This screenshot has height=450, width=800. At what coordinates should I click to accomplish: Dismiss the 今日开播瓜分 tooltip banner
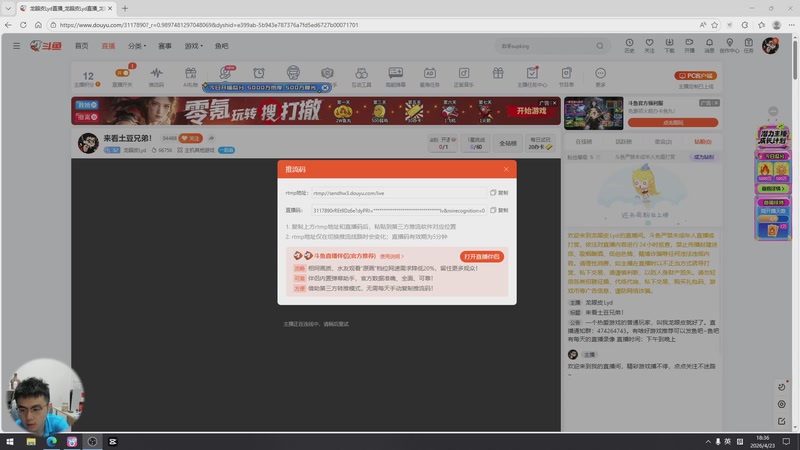point(325,88)
